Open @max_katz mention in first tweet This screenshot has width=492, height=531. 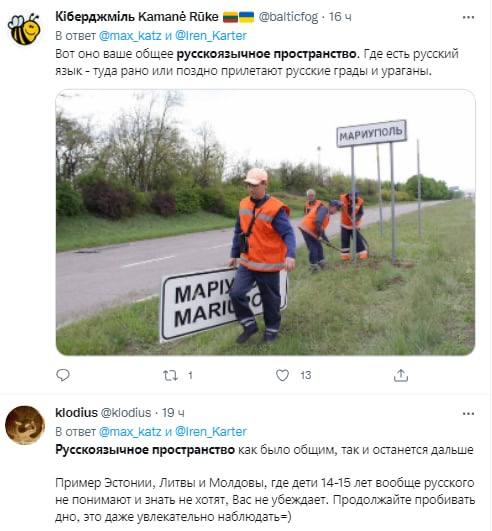click(x=130, y=36)
